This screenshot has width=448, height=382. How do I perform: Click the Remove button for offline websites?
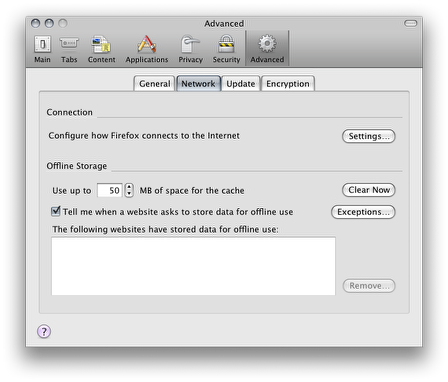coord(369,286)
